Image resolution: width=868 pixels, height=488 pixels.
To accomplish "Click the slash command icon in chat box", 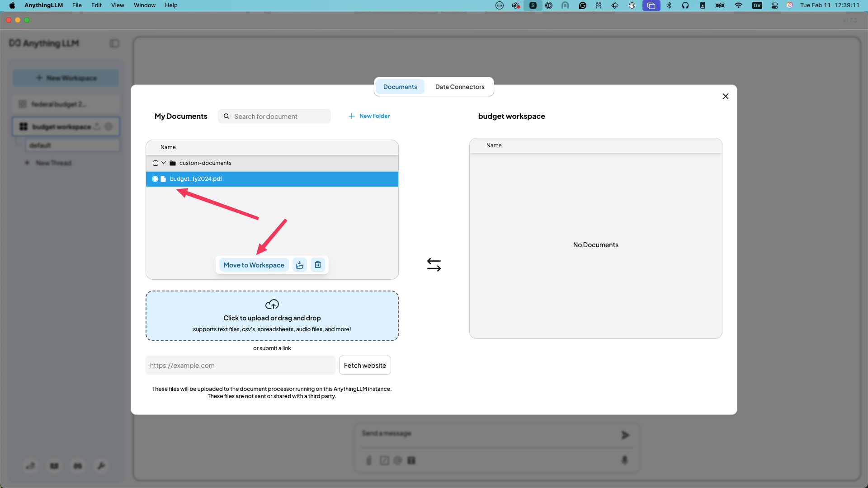I will [384, 460].
